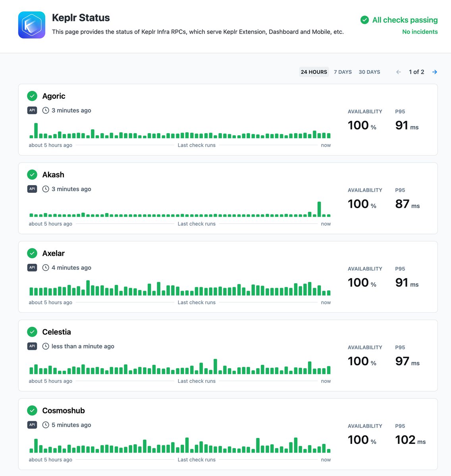Click Celestia's 97 ms P95 value
Viewport: 451px width, 476px height.
(x=407, y=361)
